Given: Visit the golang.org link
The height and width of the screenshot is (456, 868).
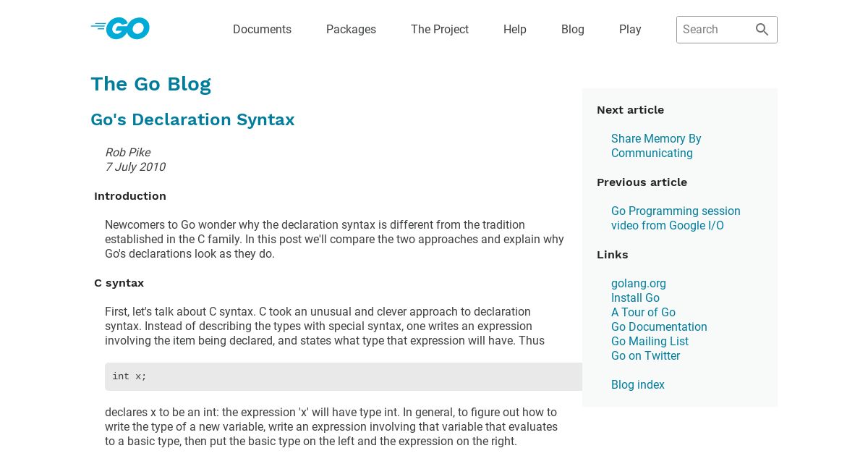Looking at the screenshot, I should 639,284.
